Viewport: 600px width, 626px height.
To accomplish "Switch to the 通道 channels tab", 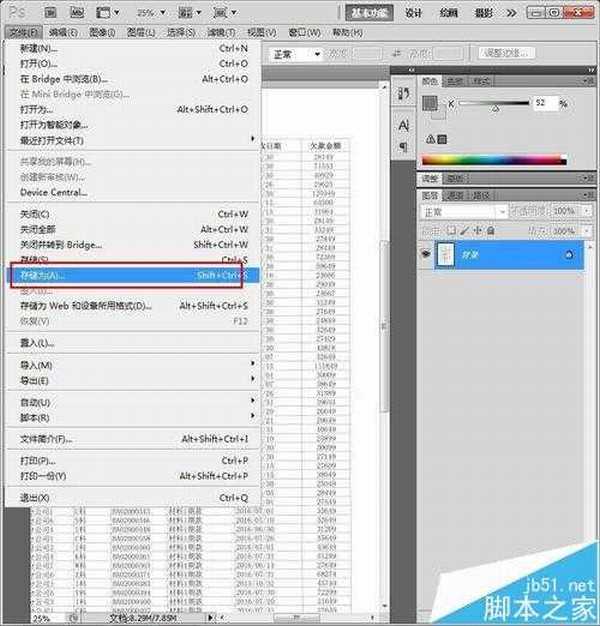I will [455, 196].
